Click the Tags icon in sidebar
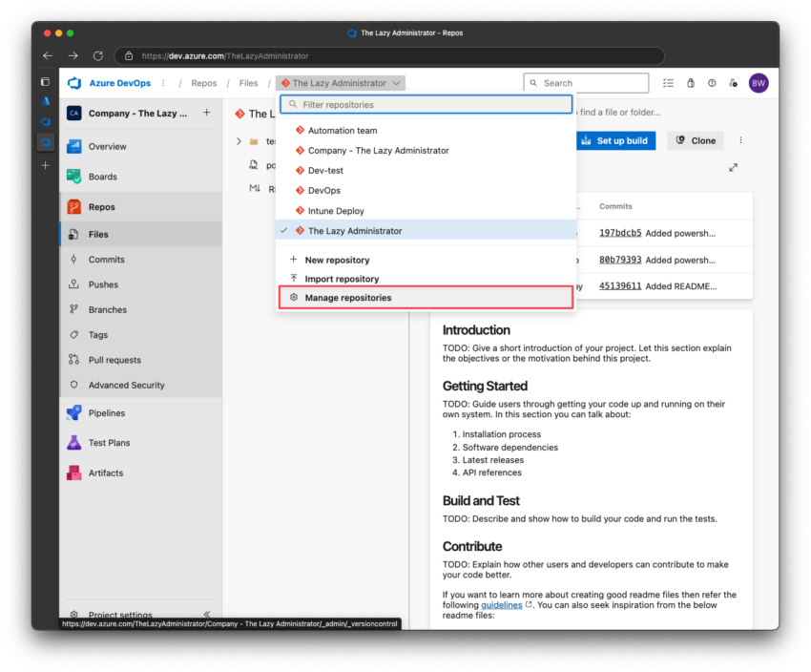This screenshot has width=811, height=672. click(74, 335)
